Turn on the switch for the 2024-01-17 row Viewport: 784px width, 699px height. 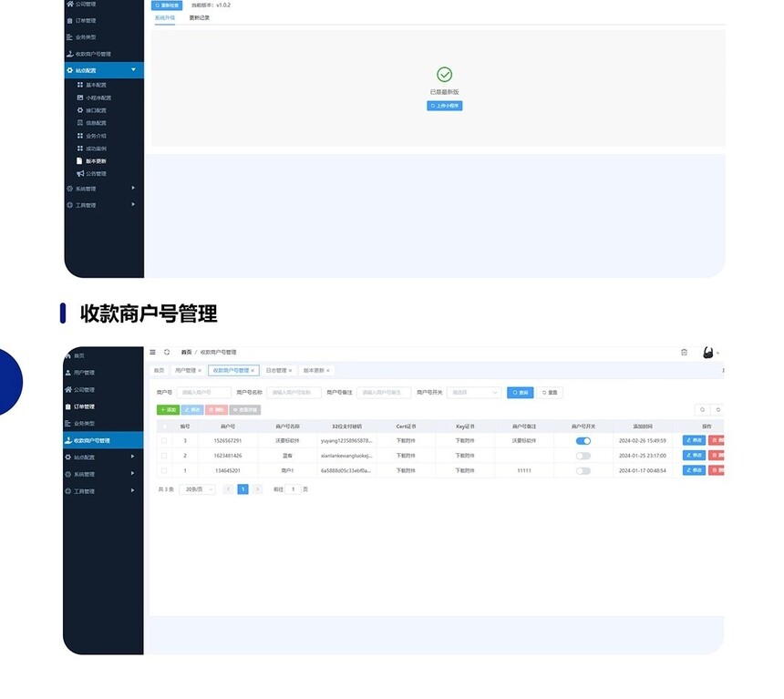tap(583, 470)
